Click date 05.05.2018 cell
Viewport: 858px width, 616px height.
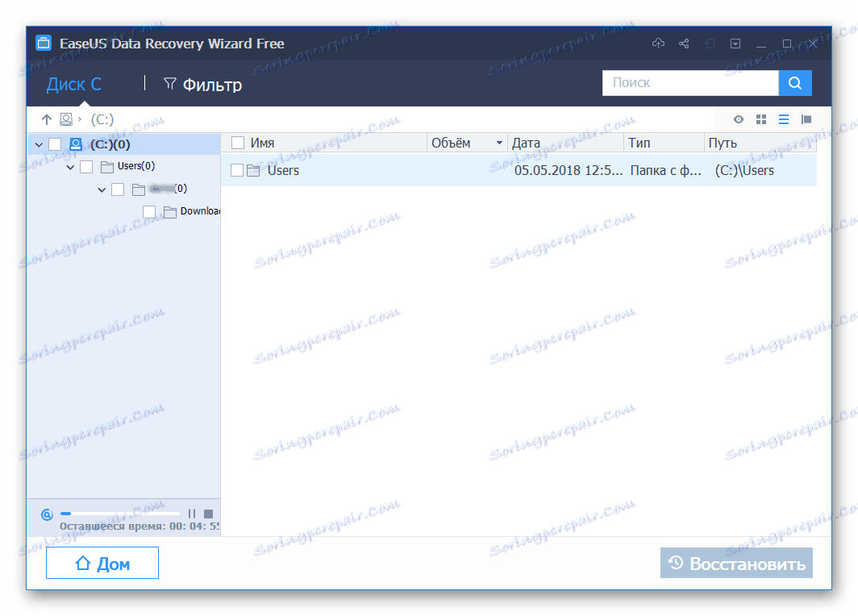click(568, 170)
